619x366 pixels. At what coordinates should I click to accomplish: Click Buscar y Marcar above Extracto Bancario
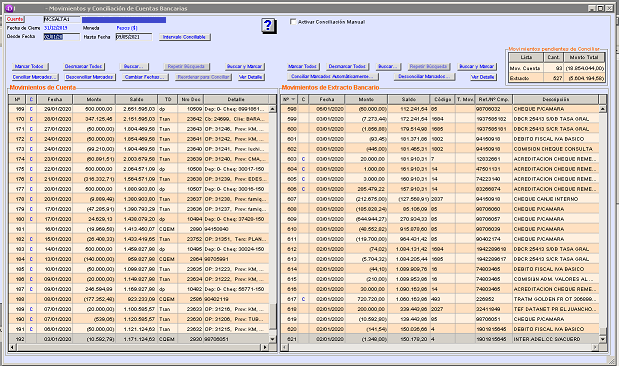point(477,66)
